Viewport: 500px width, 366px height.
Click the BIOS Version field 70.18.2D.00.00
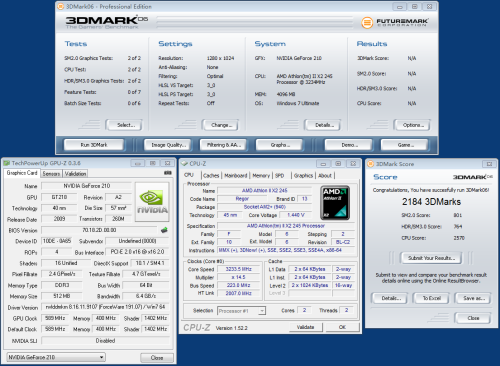point(99,230)
